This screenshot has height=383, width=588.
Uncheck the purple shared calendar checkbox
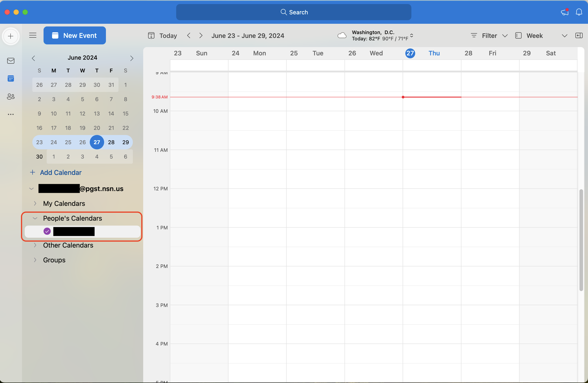pos(47,231)
